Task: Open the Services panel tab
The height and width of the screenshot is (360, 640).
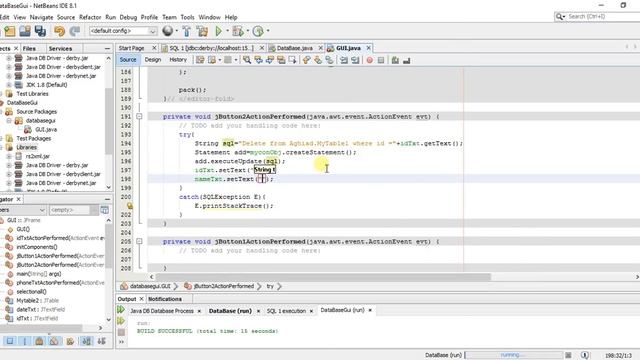Action: 60,48
